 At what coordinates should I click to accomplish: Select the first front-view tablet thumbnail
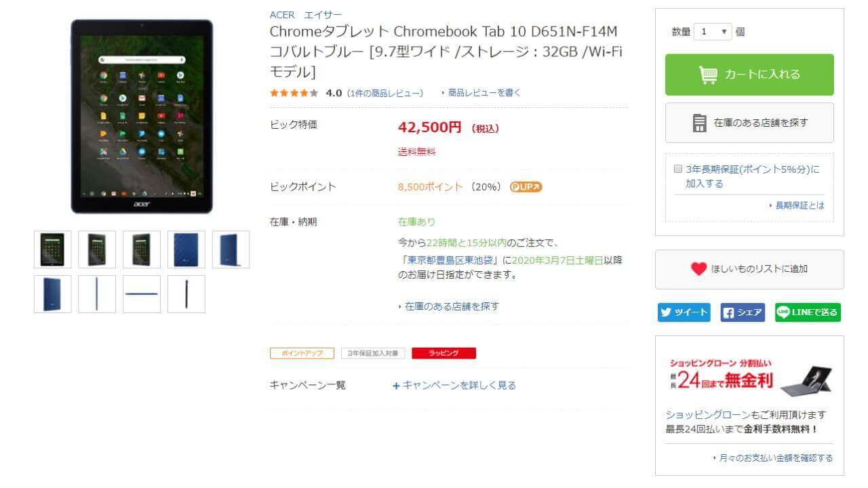[52, 249]
